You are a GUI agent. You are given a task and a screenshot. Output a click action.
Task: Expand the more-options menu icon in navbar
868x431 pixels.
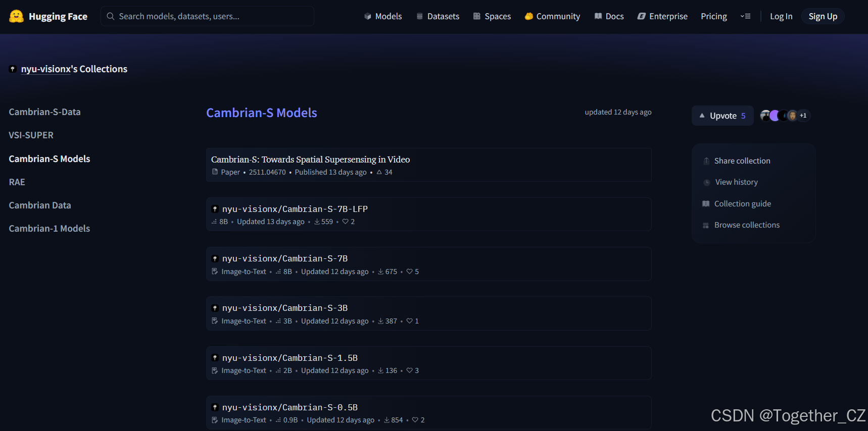[x=745, y=16]
